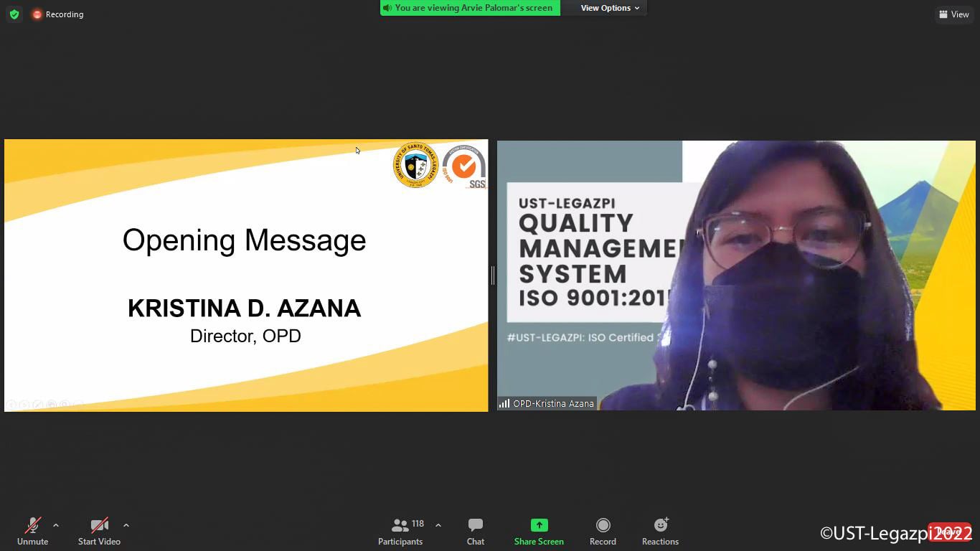This screenshot has width=980, height=551.
Task: Expand video options caret next to Start Video
Action: pyautogui.click(x=126, y=525)
